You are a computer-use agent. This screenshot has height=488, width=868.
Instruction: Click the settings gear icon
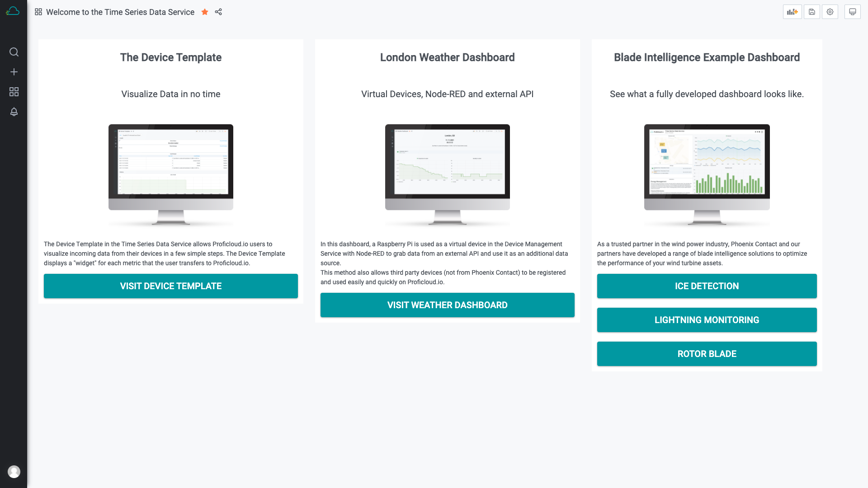click(x=830, y=12)
